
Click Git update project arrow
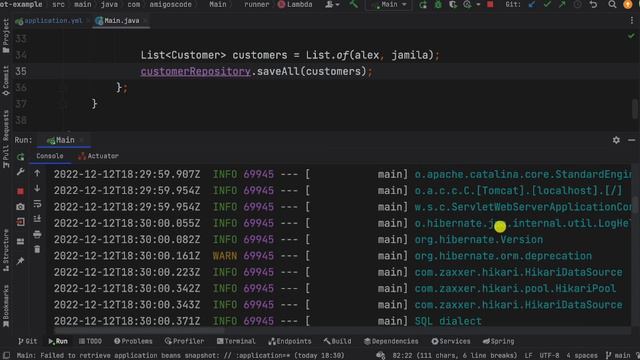tap(532, 4)
